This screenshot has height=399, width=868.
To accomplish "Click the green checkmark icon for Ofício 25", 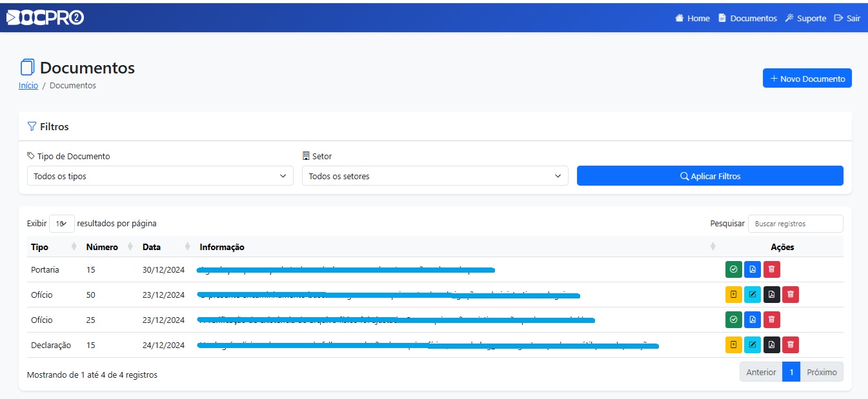I will pos(733,320).
